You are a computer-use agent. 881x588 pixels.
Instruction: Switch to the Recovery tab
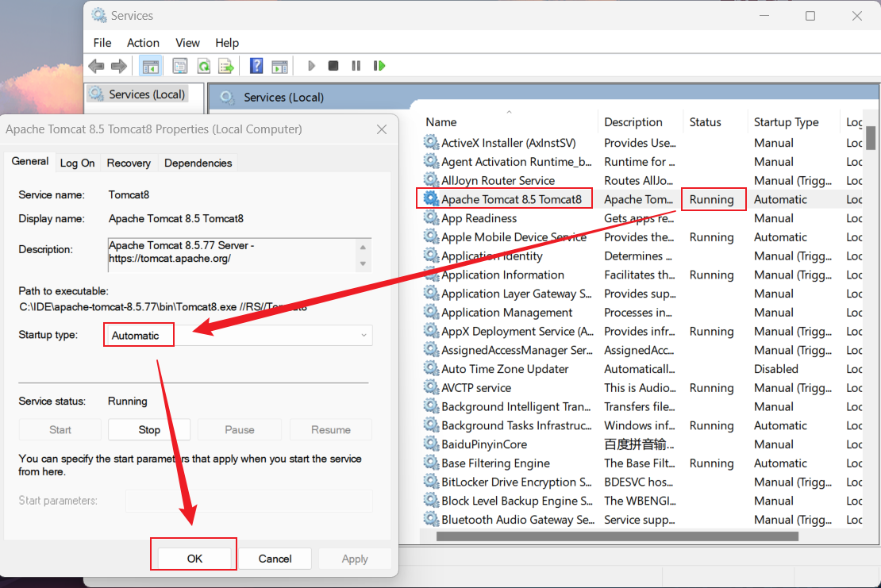(x=129, y=163)
